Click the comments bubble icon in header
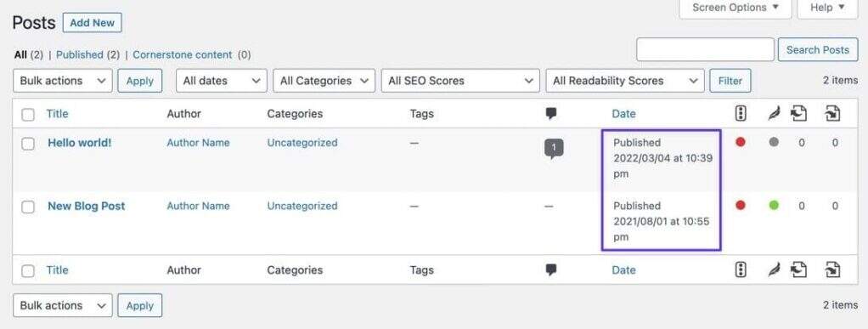 click(551, 114)
